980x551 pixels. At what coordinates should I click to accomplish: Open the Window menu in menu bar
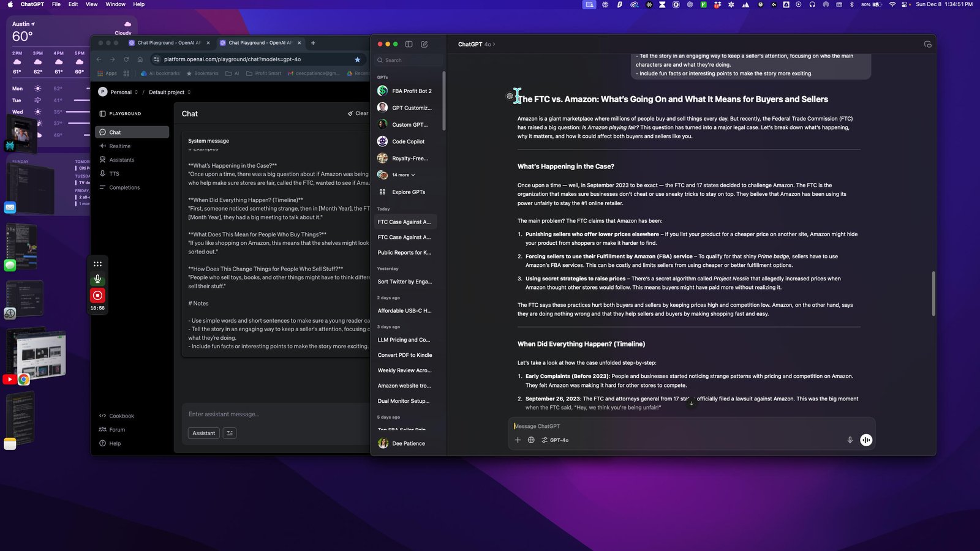coord(115,4)
